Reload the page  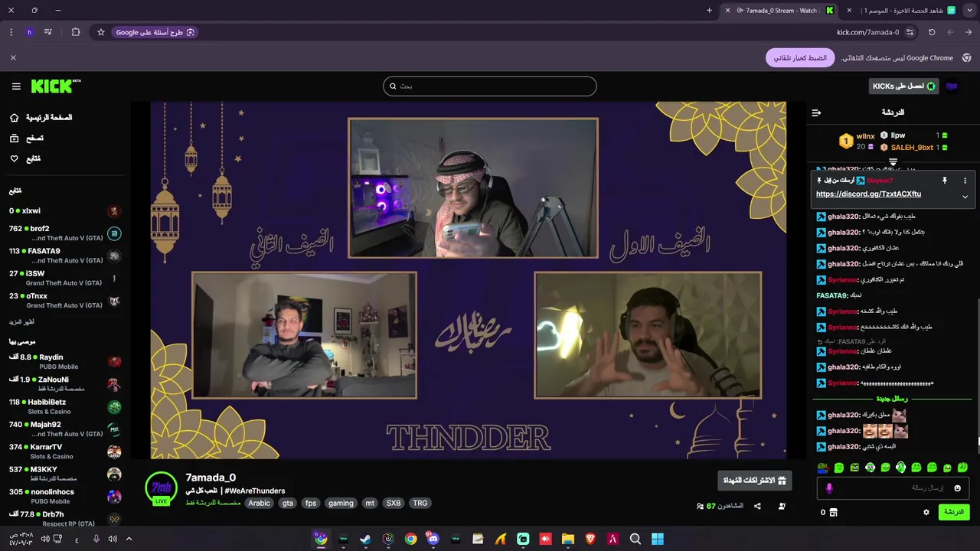point(932,32)
